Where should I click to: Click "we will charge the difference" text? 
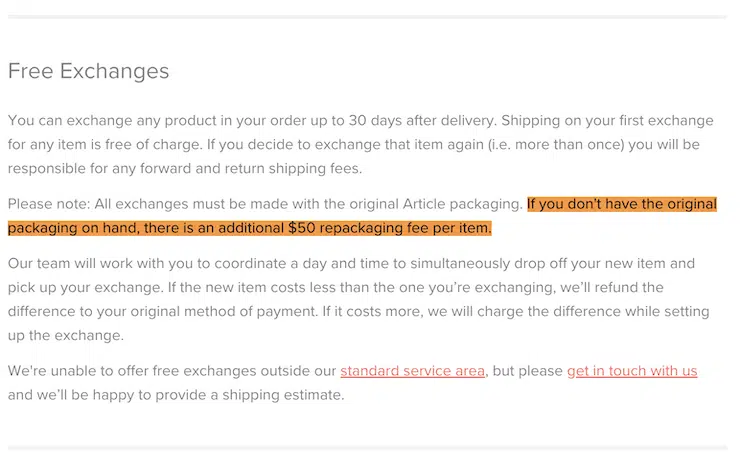[x=520, y=311]
